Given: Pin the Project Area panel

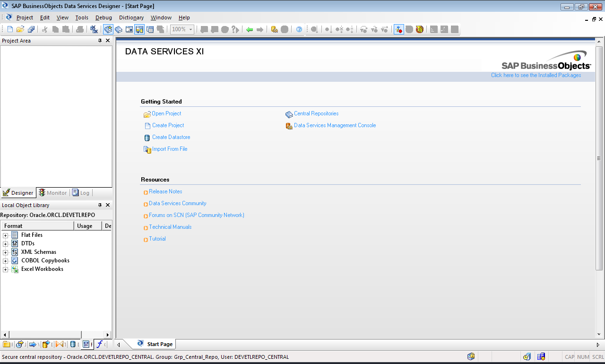Looking at the screenshot, I should (100, 41).
